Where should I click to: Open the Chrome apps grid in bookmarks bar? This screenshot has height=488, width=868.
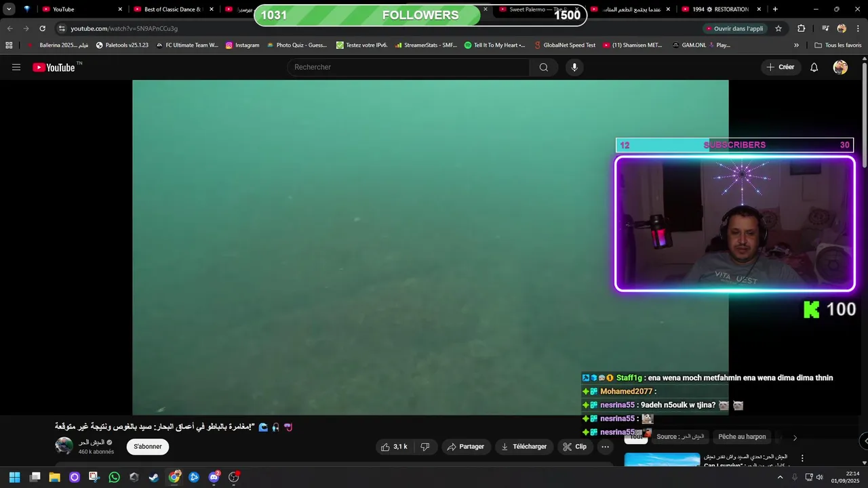coord(9,45)
